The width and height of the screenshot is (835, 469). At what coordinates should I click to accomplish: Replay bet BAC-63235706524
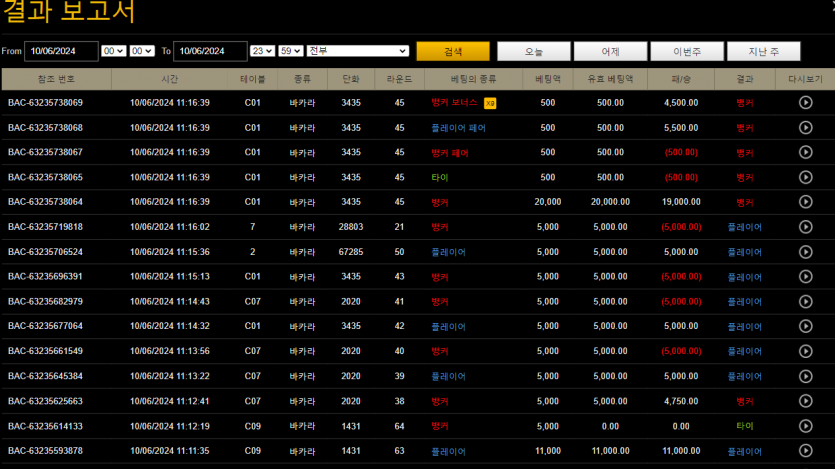click(x=805, y=252)
